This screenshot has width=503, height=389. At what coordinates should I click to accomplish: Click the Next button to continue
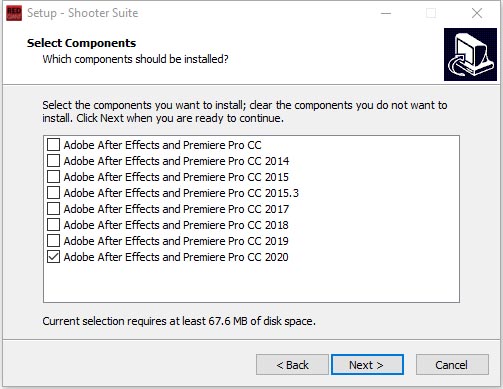[x=367, y=365]
